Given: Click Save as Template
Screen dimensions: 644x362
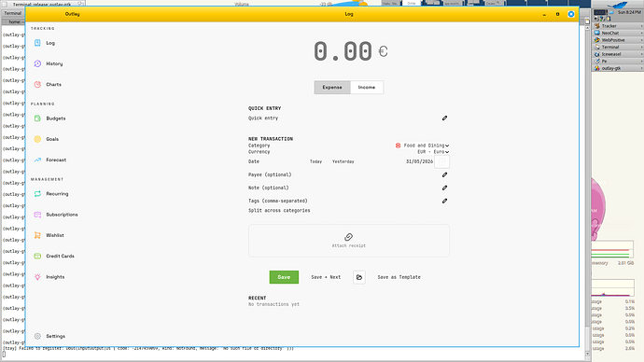Looking at the screenshot, I should coord(399,277).
